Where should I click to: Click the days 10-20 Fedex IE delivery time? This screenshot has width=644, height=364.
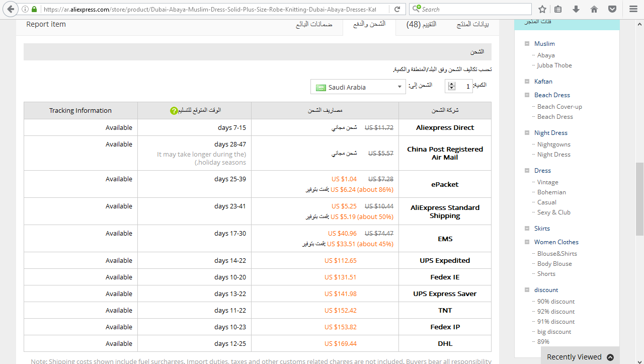[230, 277]
